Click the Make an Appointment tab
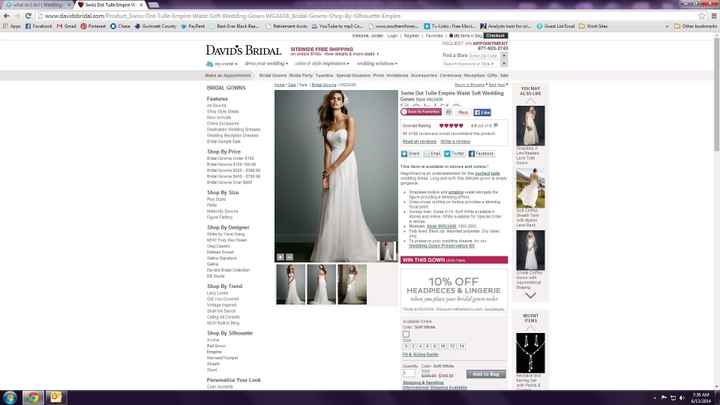 click(228, 75)
